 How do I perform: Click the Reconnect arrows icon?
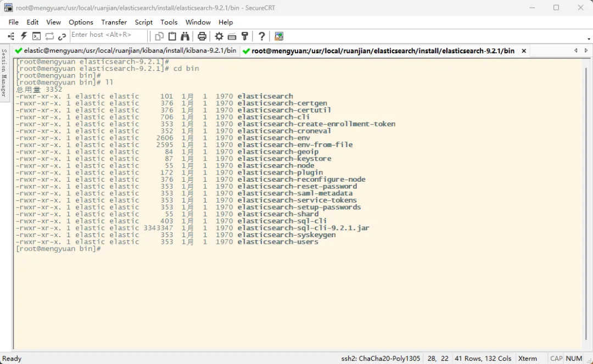tap(49, 36)
